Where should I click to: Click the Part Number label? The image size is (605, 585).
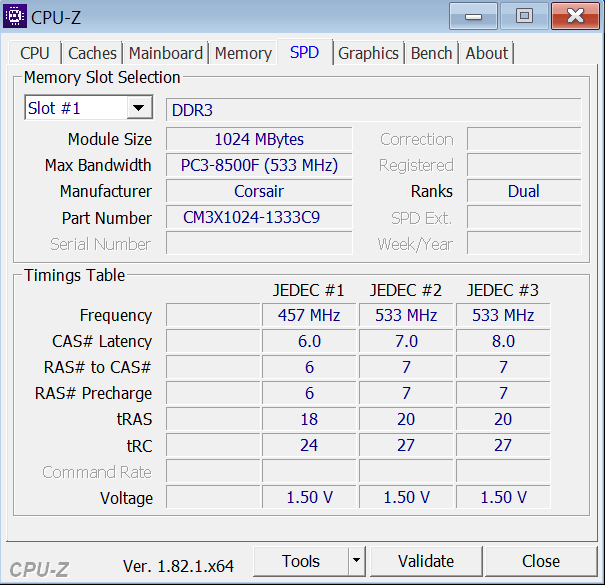[x=106, y=218]
